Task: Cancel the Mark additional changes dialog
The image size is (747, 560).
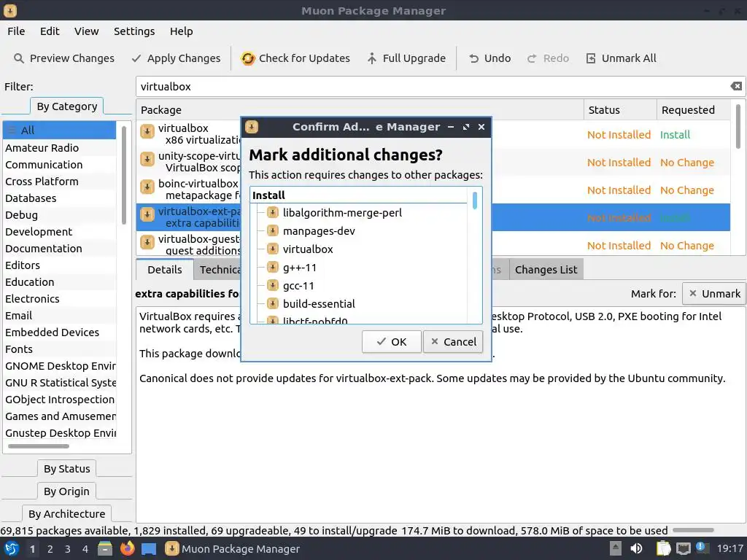Action: [453, 342]
